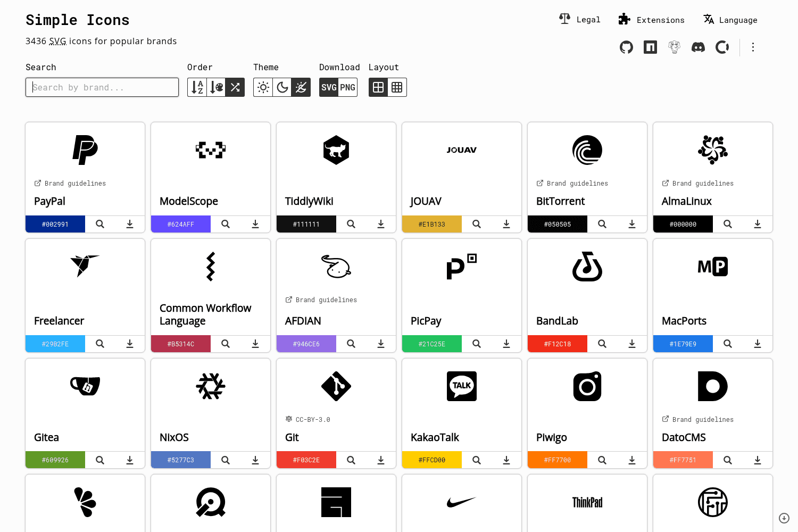Open the Extensions menu
The height and width of the screenshot is (532, 798).
[652, 20]
